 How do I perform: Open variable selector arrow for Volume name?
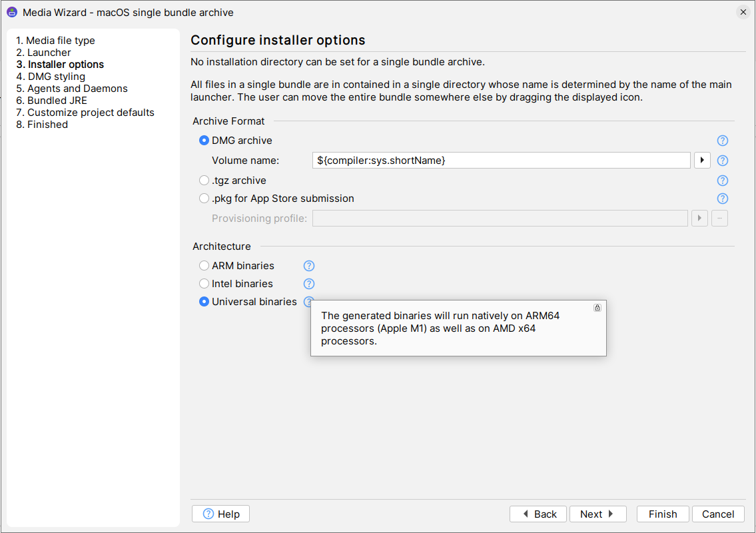point(702,160)
